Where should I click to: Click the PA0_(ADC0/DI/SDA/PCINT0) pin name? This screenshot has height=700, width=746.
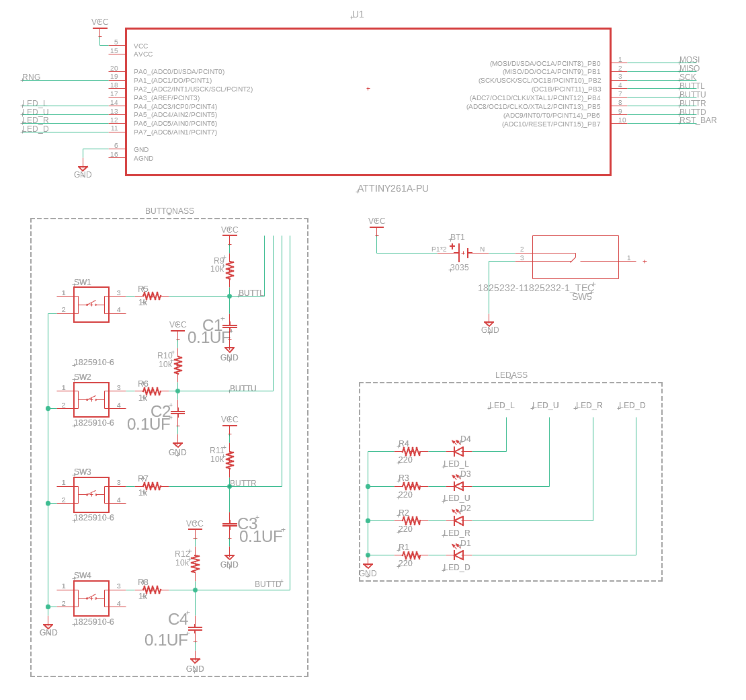(179, 71)
